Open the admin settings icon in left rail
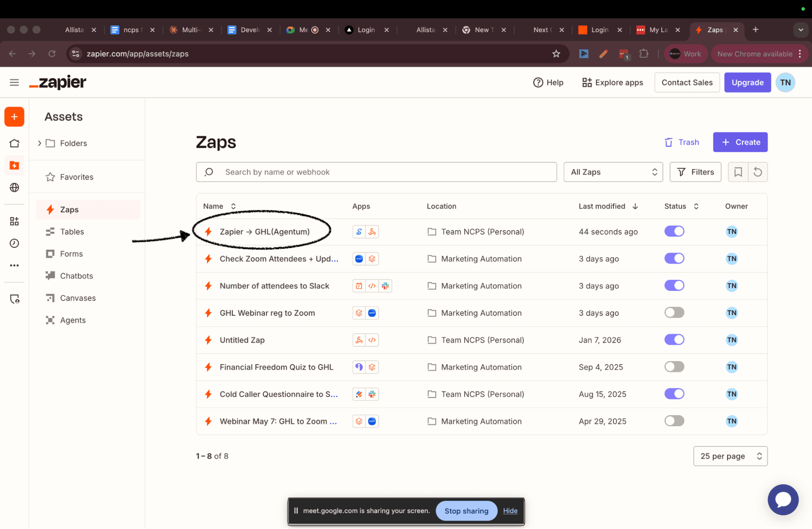Viewport: 812px width, 529px height. [x=14, y=299]
